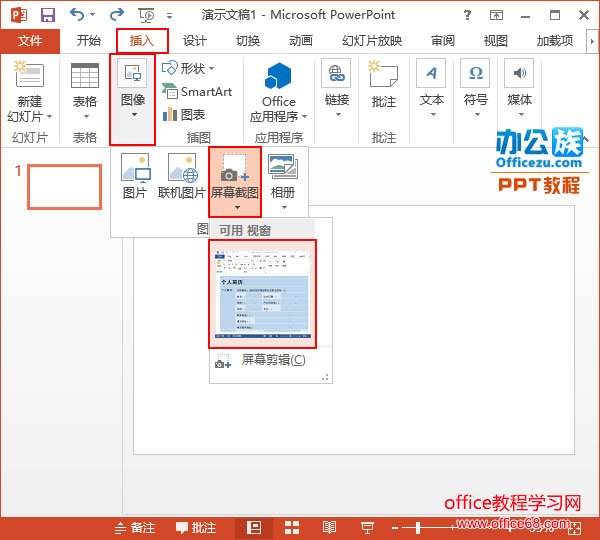The width and height of the screenshot is (600, 540).
Task: Click the zoom slider handle
Action: pos(418,528)
